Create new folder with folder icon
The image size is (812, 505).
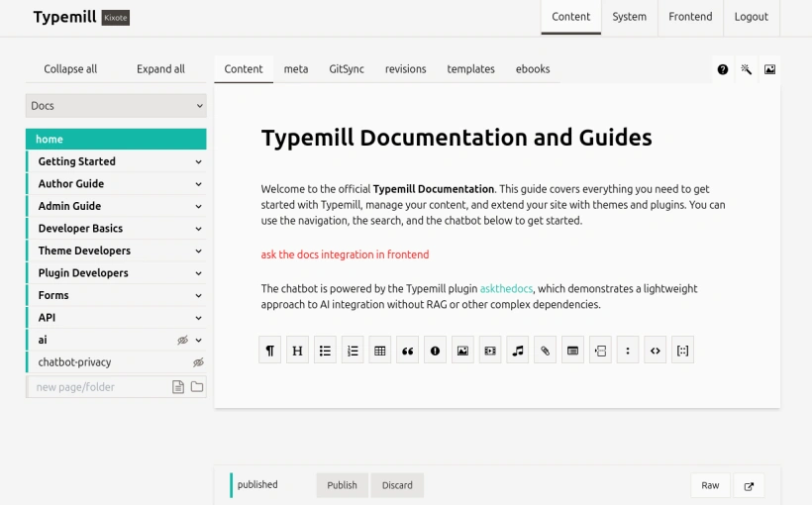197,386
